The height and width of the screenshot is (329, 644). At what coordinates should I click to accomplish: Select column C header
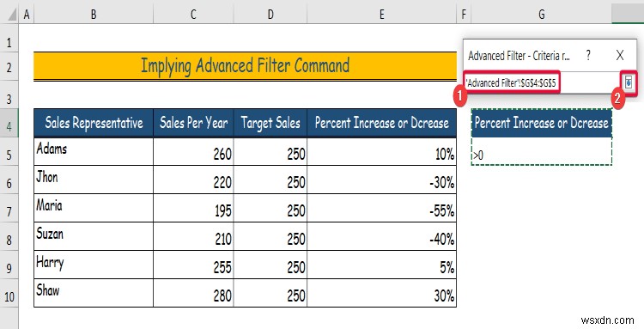[x=193, y=15]
